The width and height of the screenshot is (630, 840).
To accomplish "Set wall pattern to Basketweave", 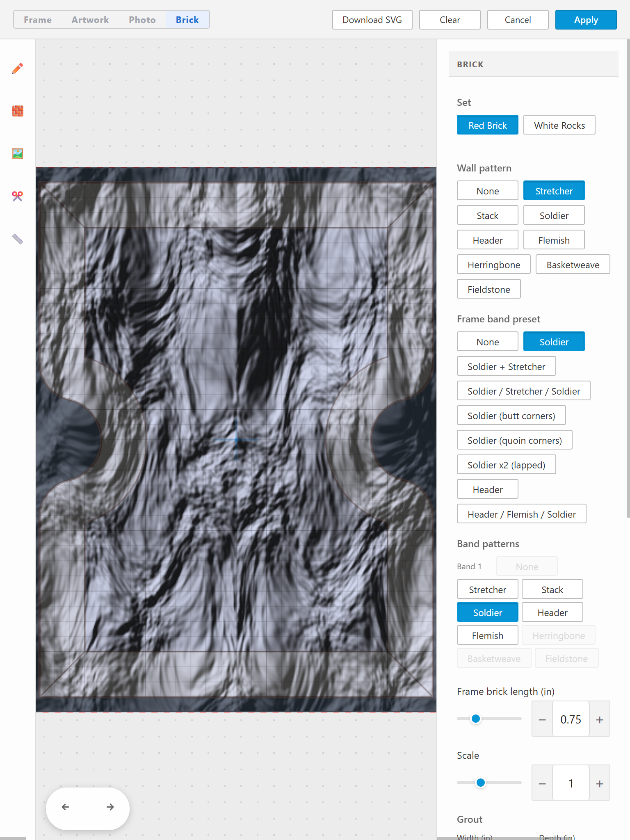I will (573, 265).
